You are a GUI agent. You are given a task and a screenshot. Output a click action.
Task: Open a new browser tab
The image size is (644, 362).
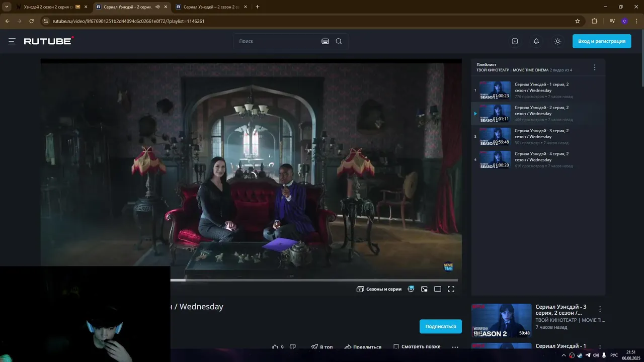click(258, 7)
